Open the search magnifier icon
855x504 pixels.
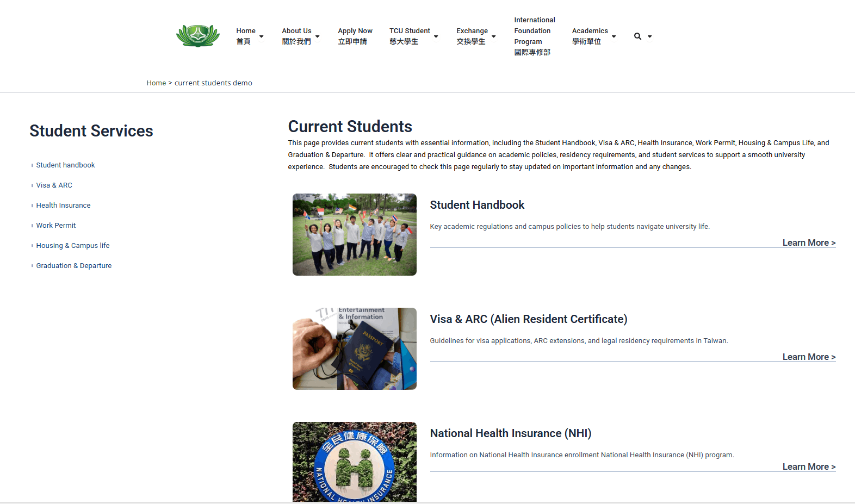tap(637, 36)
